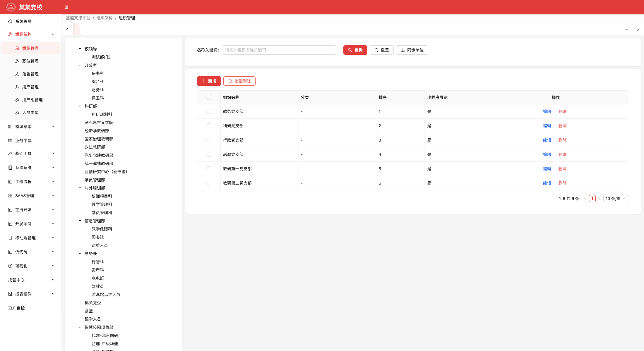Go to previous page arrow in pagination
The height and width of the screenshot is (351, 644).
coord(585,199)
